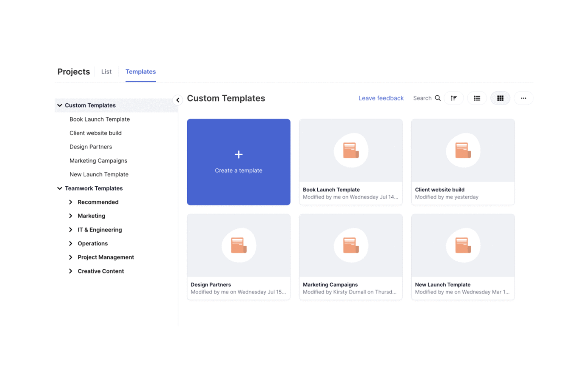This screenshot has width=588, height=392.
Task: Click the Marketing Campaigns card document icon
Action: coord(351,245)
